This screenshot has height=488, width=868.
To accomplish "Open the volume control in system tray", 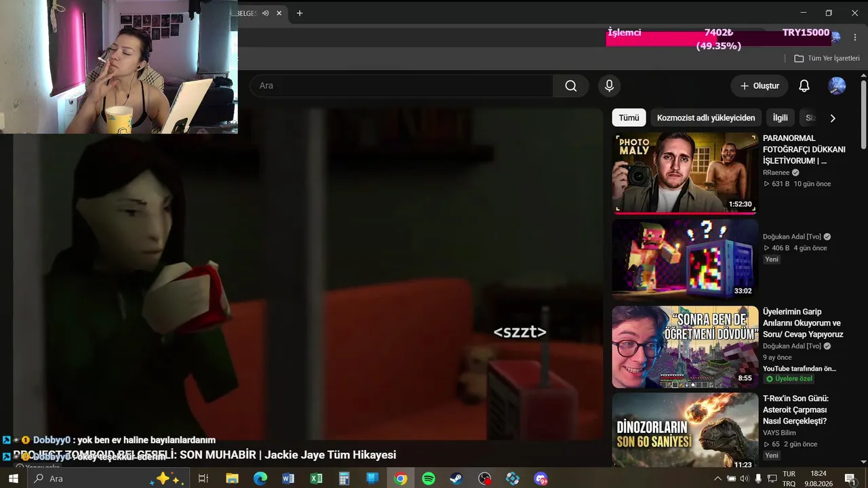I will click(745, 479).
